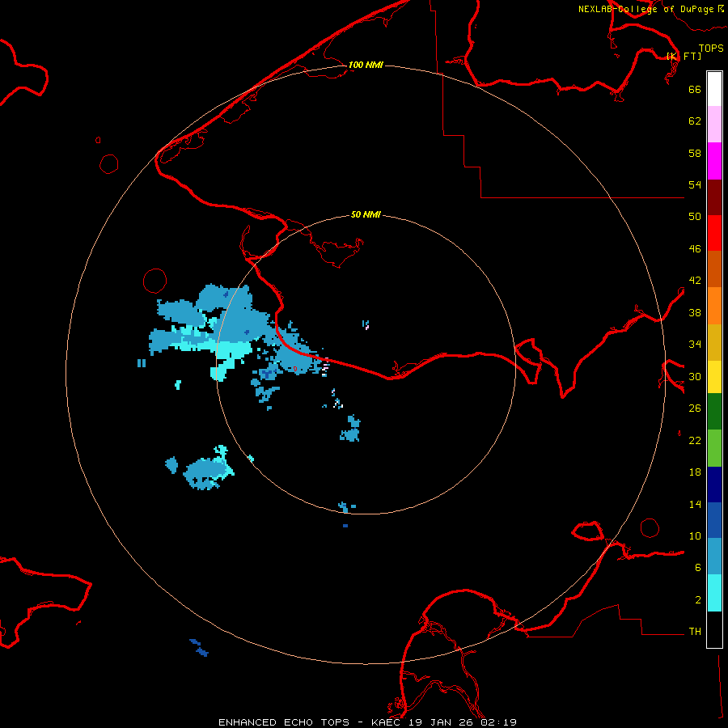Click the "22" legend value

695,441
